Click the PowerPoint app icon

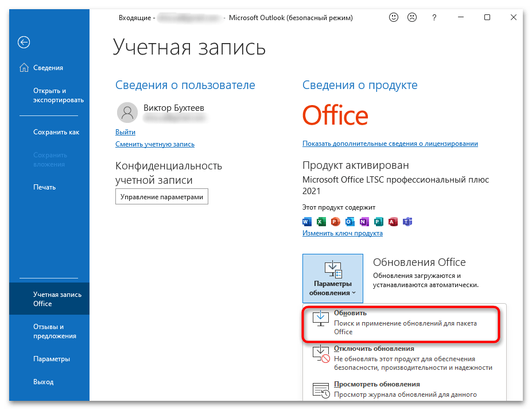click(335, 222)
